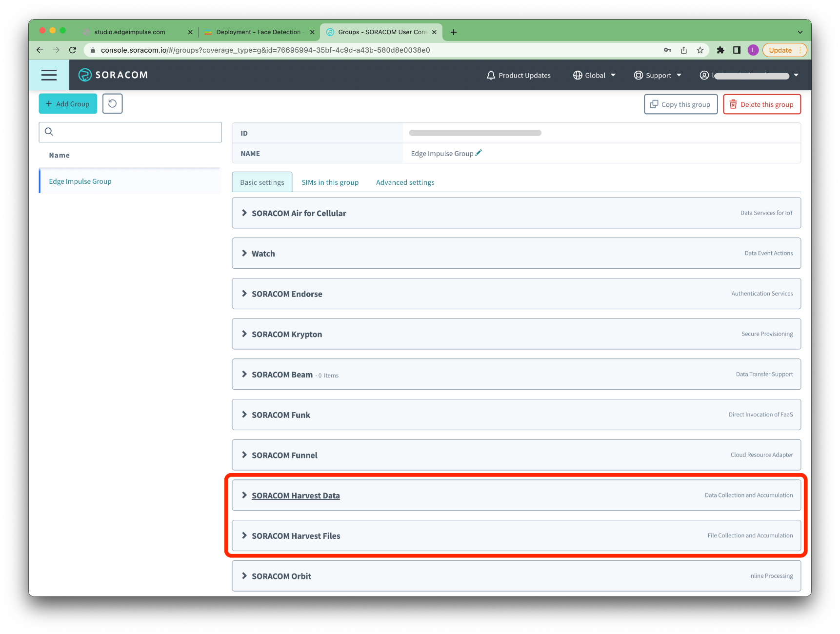840x634 pixels.
Task: Close the Groups - SORACOM tab
Action: pos(434,32)
